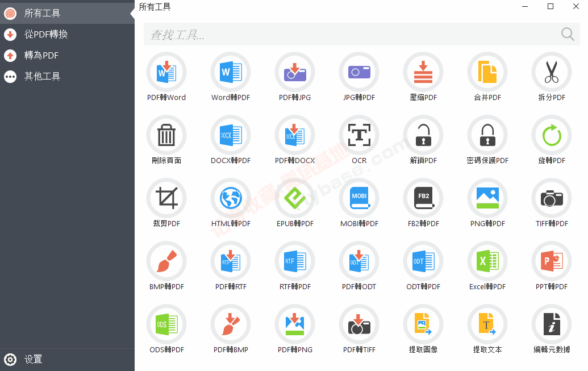Maximize the application window
Viewport: 588px width, 371px height.
tap(551, 6)
